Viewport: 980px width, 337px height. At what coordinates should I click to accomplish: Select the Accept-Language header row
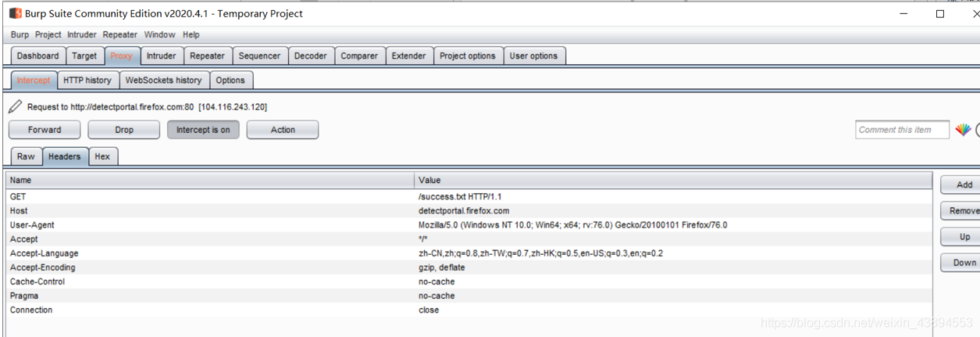[469, 253]
